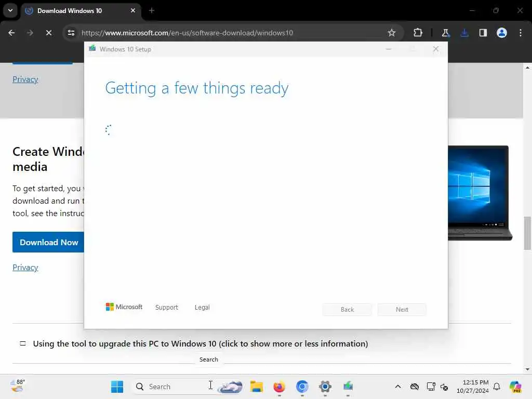Open the display network tray icon
The height and width of the screenshot is (399, 532).
coord(431,387)
